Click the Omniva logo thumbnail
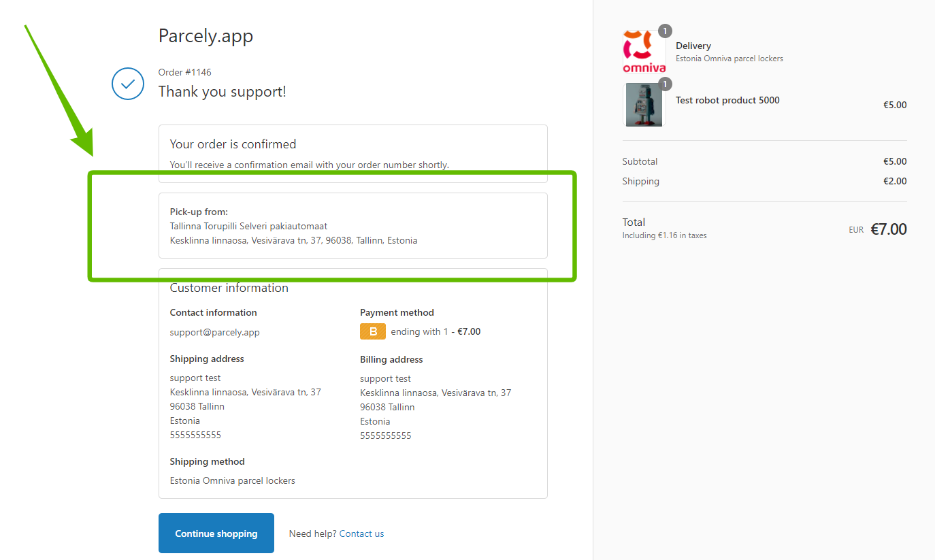 [644, 51]
